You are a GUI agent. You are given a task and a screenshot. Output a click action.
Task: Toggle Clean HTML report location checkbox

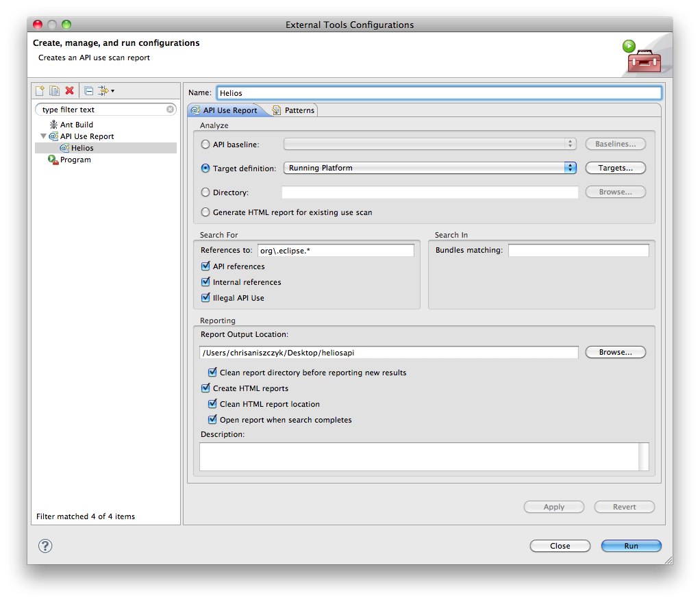(x=212, y=404)
